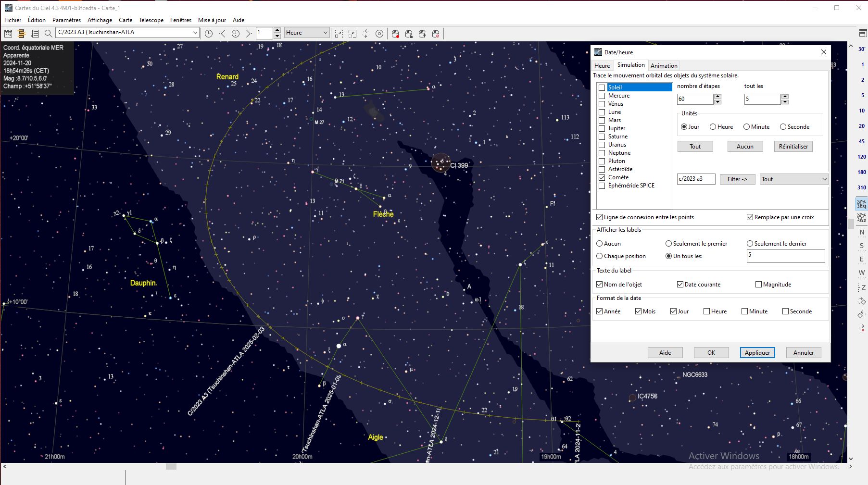The image size is (868, 485).
Task: Check the Lune checkbox
Action: (602, 112)
